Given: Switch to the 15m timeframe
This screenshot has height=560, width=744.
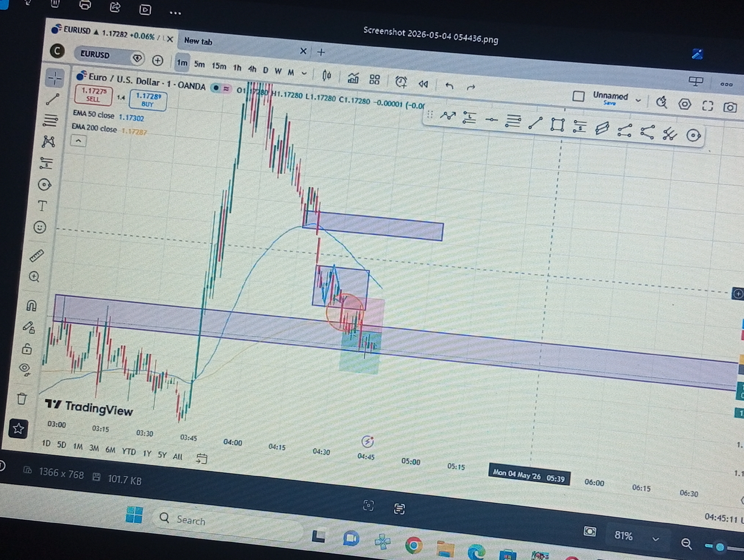Looking at the screenshot, I should pyautogui.click(x=219, y=66).
